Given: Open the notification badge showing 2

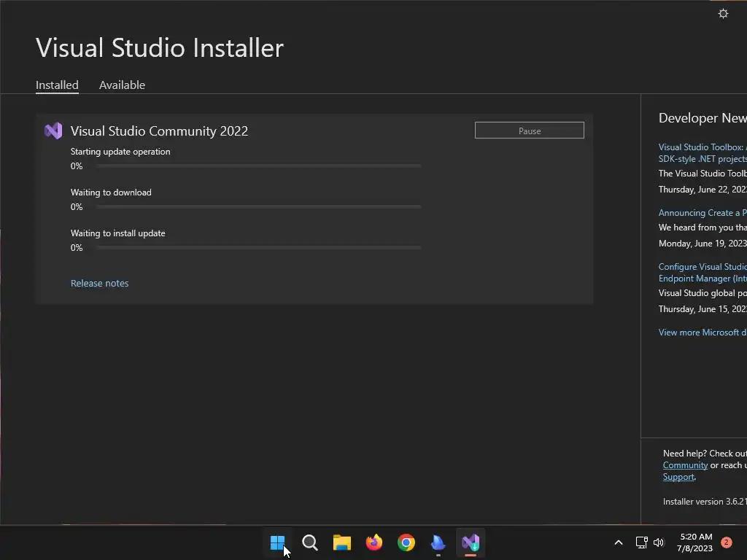Looking at the screenshot, I should coord(726,542).
